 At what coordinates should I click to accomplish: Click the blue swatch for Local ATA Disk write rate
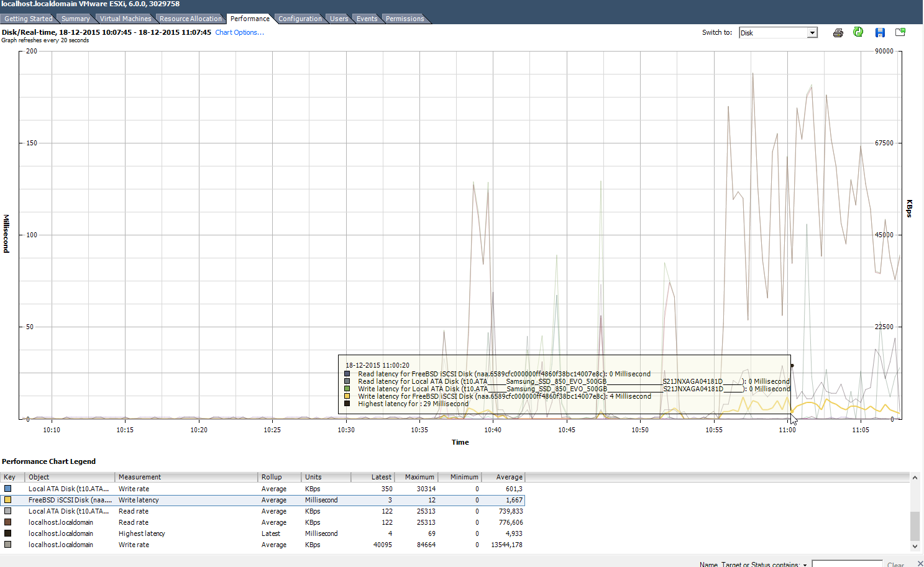pyautogui.click(x=8, y=489)
